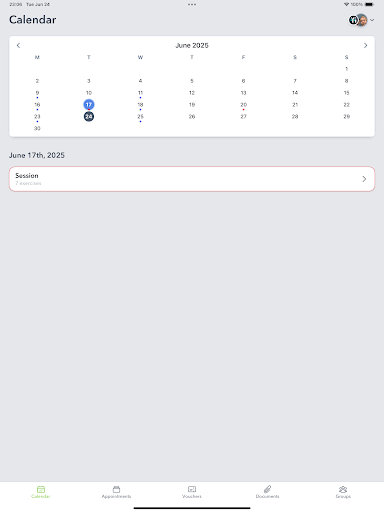Open Session details chevron
This screenshot has height=512, width=384.
[364, 179]
